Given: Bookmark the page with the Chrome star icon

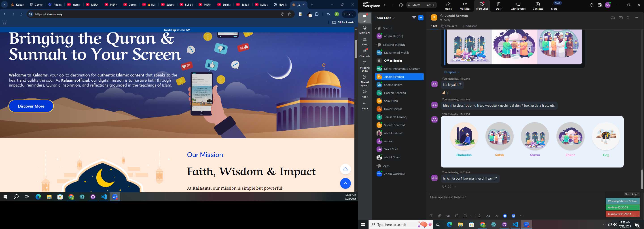Looking at the screenshot, I should click(289, 14).
